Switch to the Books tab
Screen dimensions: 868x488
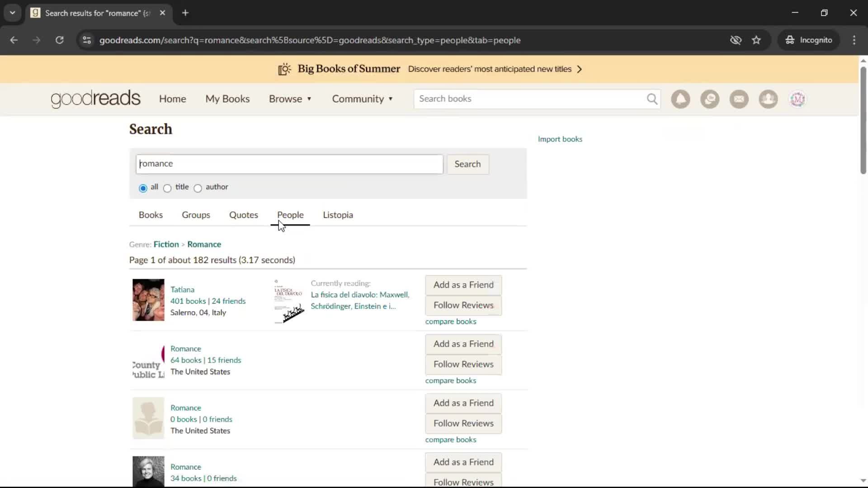(151, 215)
